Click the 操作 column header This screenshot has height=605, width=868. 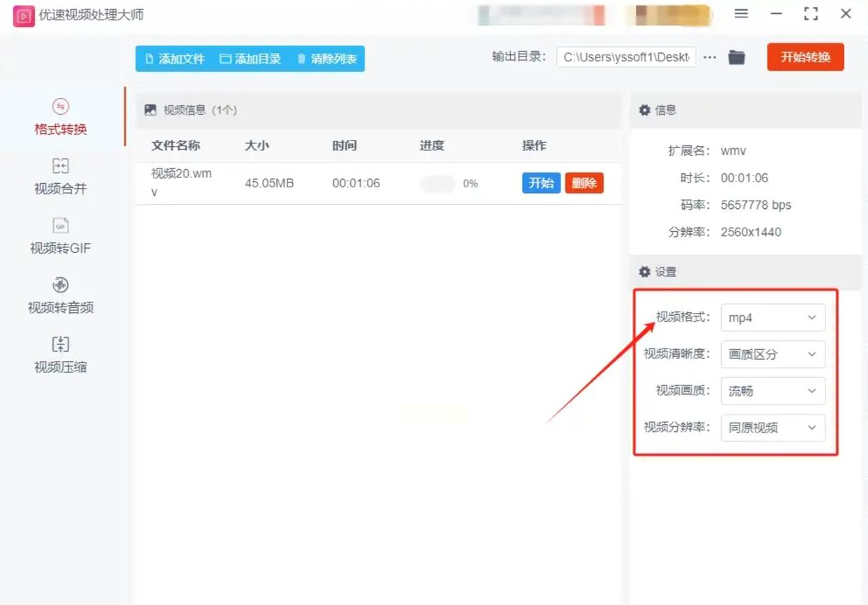pos(534,146)
